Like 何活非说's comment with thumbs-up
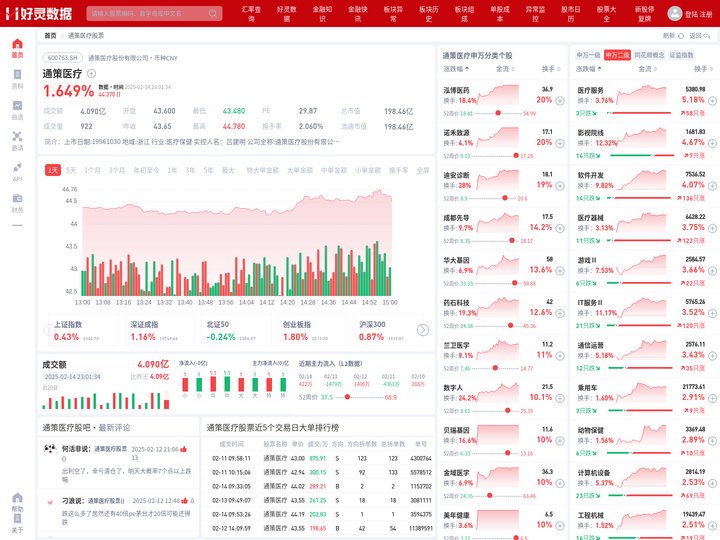 (x=184, y=449)
